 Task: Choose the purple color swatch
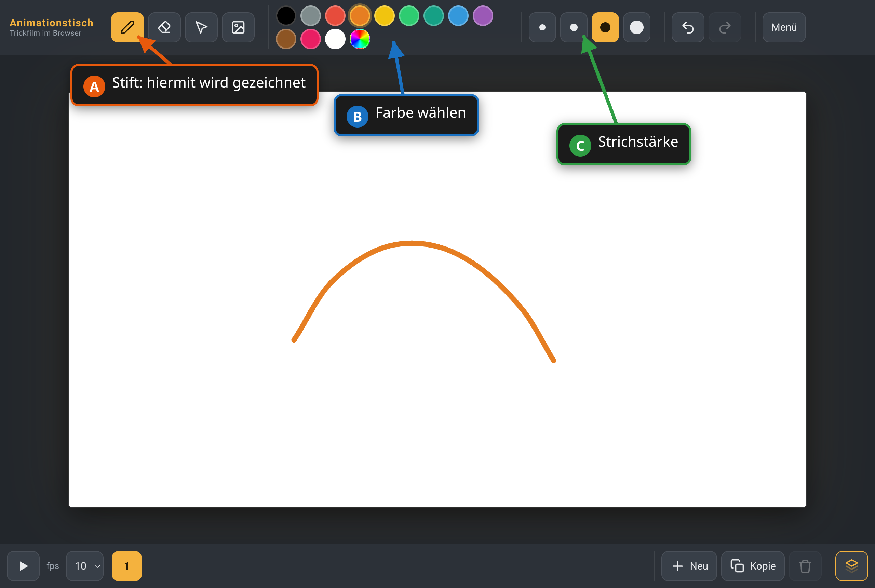(x=483, y=16)
